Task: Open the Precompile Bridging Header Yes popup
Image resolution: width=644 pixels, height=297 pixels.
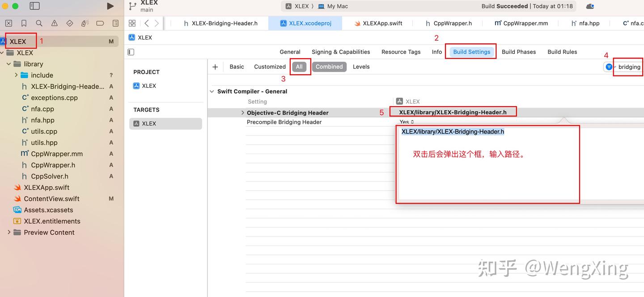Action: tap(407, 122)
